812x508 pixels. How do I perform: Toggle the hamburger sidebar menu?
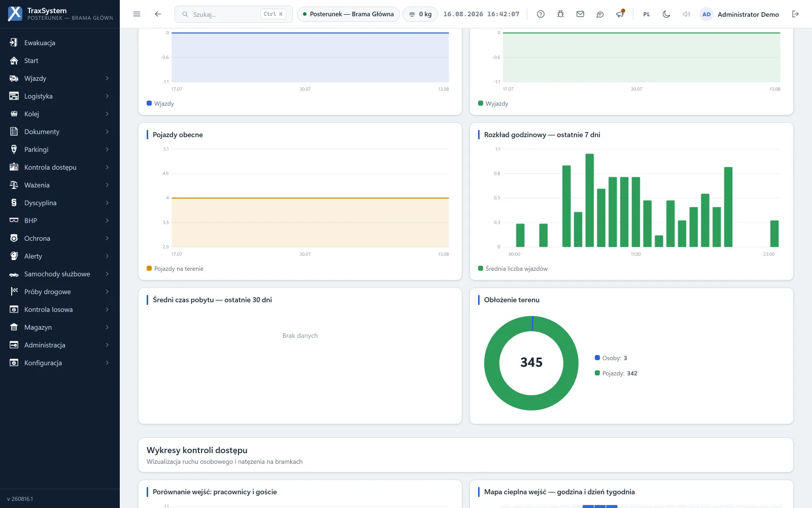(137, 14)
